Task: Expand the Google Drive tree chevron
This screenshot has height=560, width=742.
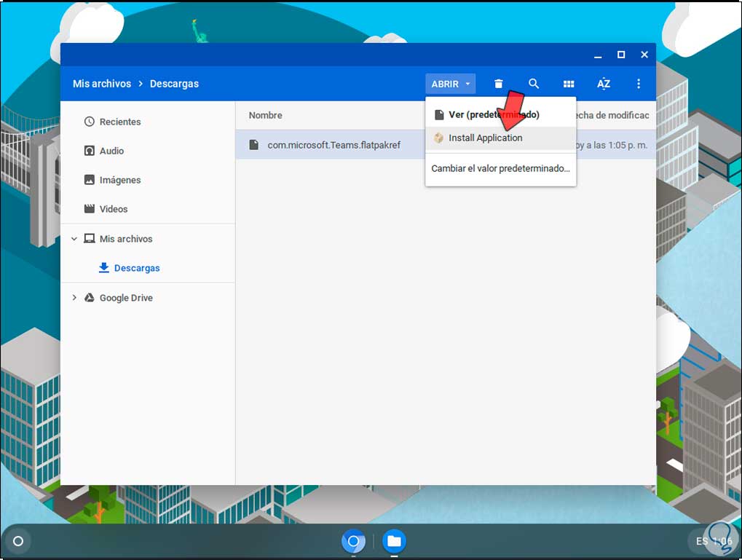Action: tap(74, 298)
